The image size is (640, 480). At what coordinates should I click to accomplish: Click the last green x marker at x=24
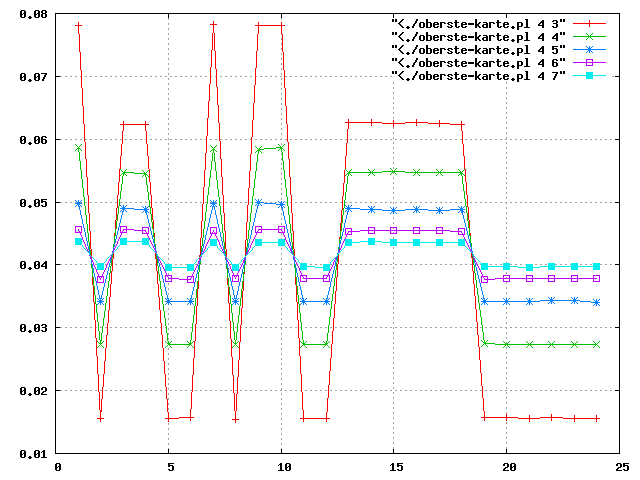coord(597,344)
